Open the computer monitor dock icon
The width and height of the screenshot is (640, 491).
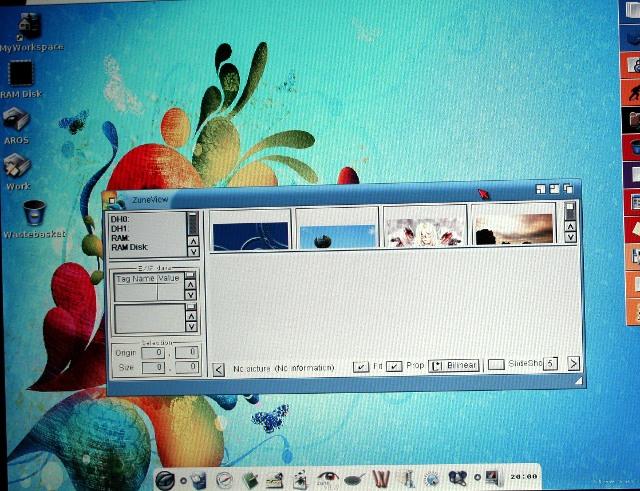[493, 477]
